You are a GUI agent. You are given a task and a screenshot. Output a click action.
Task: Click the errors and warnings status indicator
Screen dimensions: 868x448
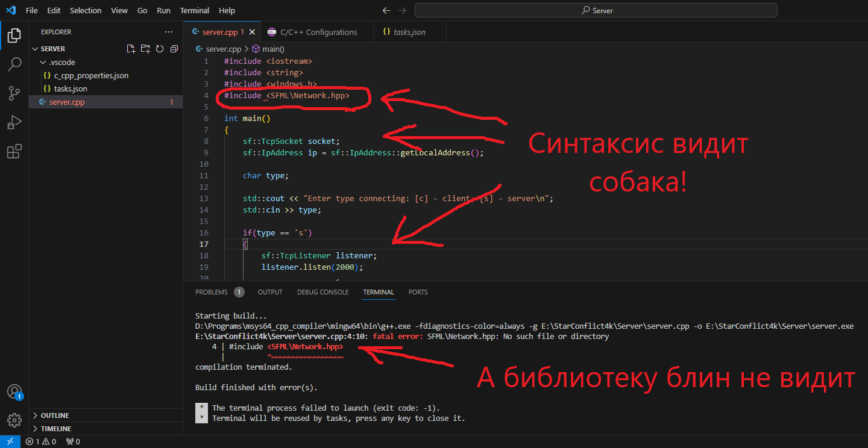click(40, 441)
